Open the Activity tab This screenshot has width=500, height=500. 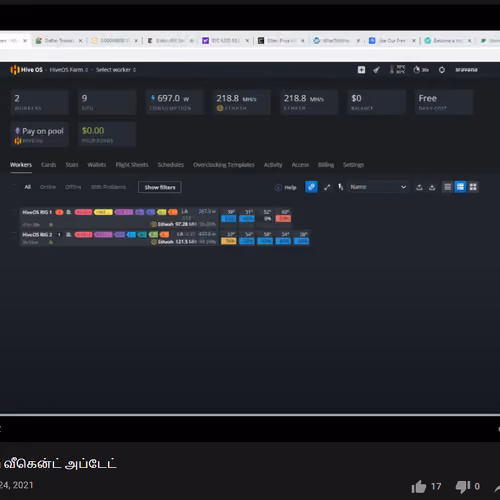[x=273, y=165]
